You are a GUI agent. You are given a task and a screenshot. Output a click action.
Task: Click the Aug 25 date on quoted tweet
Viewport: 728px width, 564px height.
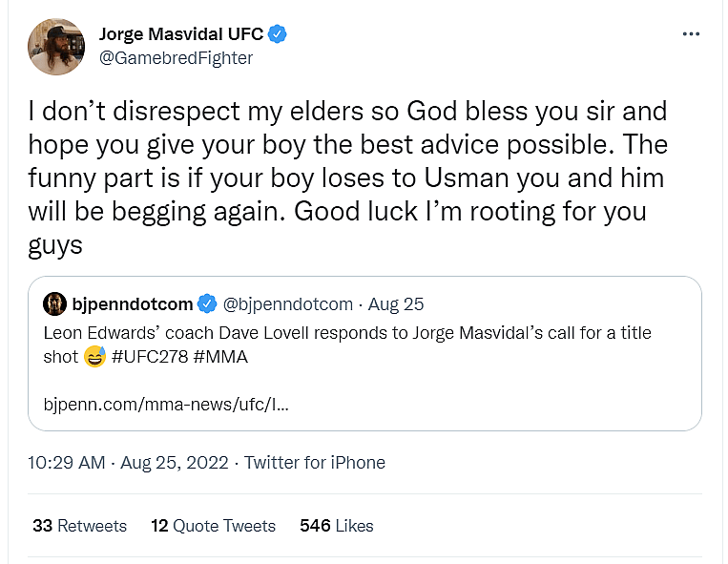click(x=396, y=304)
